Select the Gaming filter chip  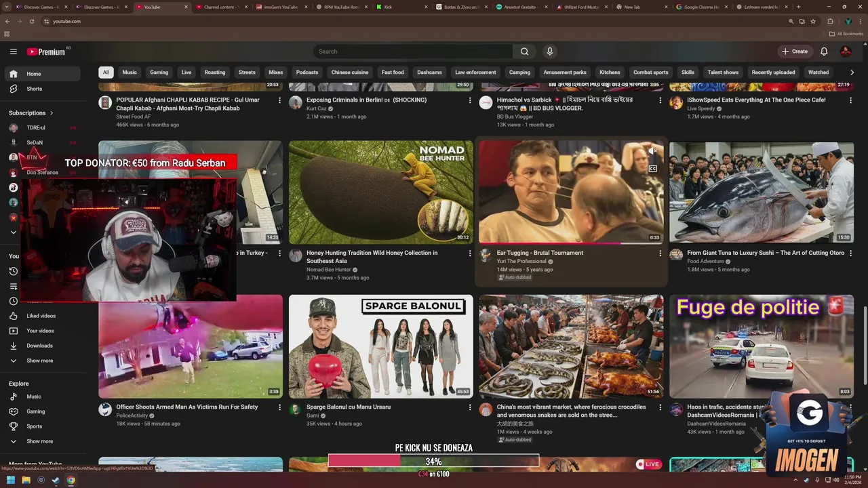coord(159,73)
